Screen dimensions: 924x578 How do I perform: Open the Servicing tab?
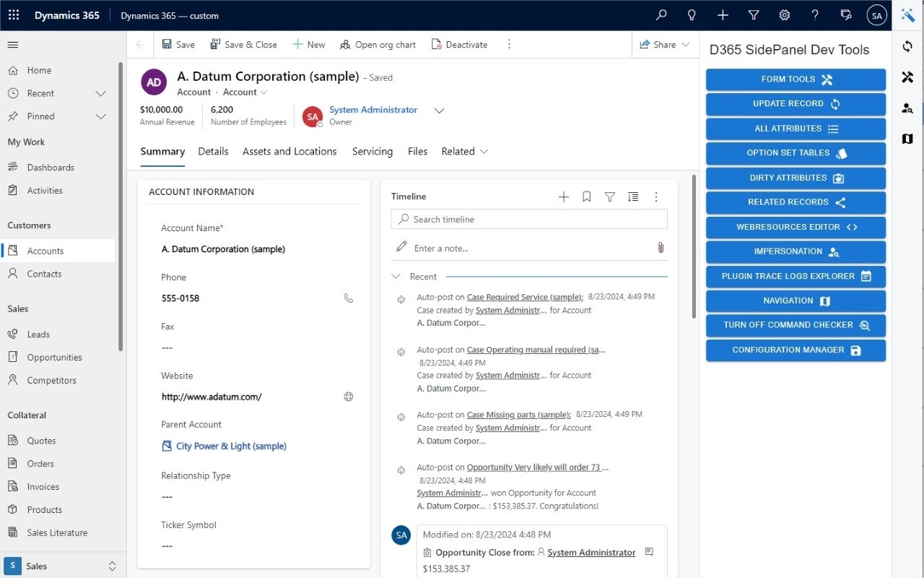372,152
